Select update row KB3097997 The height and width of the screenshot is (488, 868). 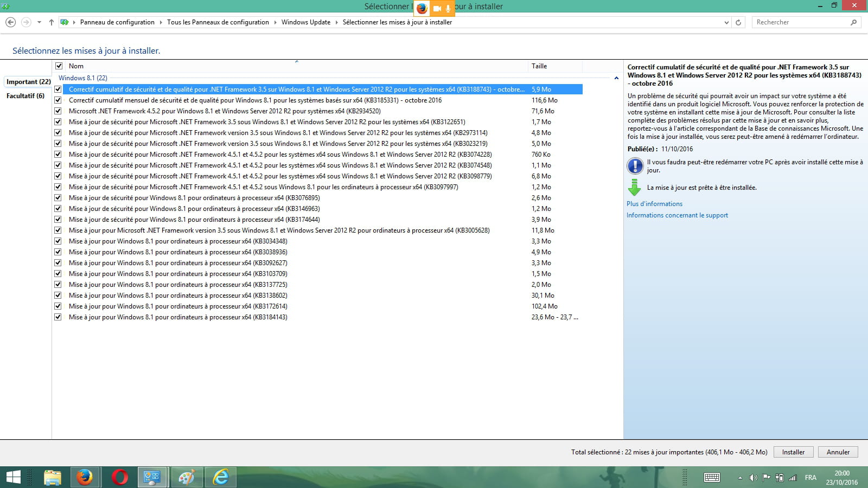[318, 187]
